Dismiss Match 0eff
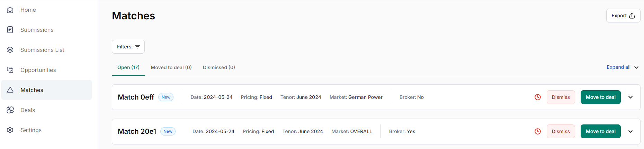 click(x=561, y=97)
